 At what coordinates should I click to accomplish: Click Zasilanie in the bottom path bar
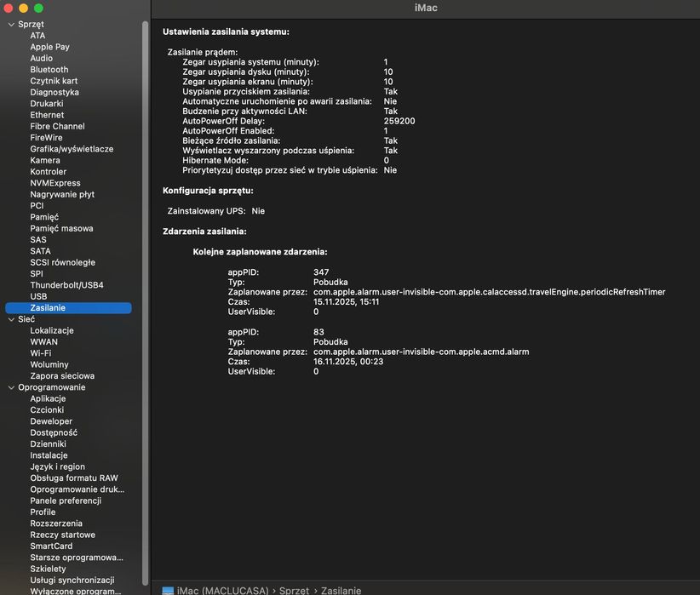(x=341, y=590)
